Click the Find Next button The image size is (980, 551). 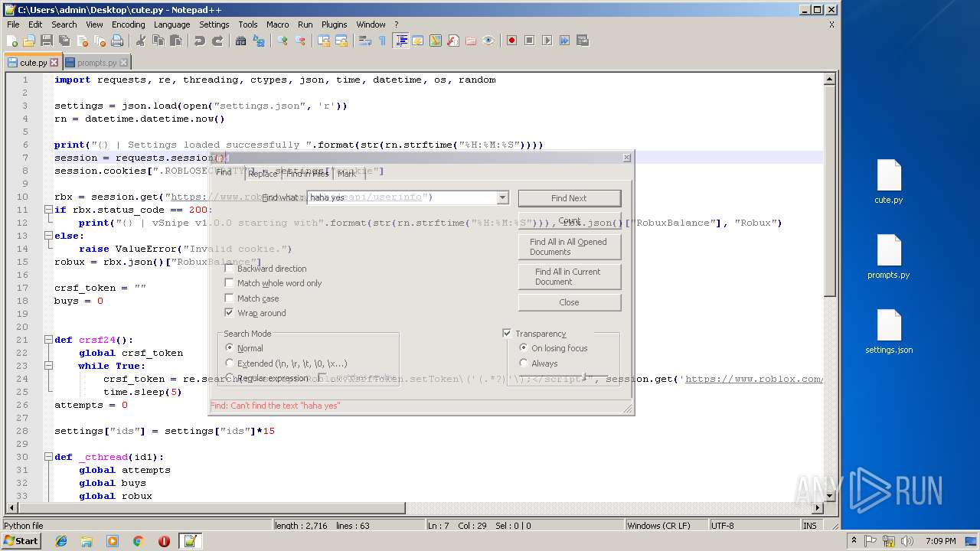pos(569,198)
